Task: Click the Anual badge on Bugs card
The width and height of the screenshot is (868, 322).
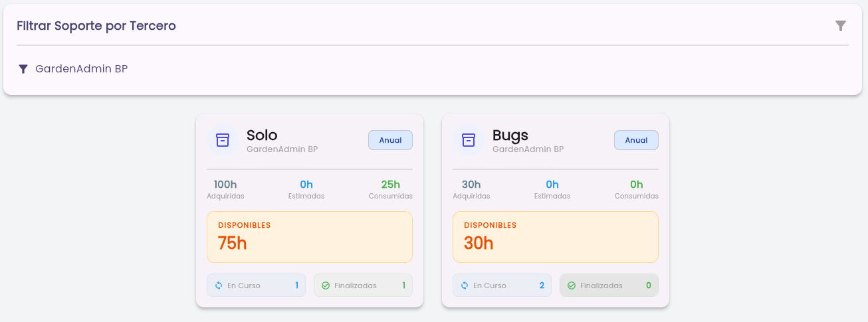Action: click(x=637, y=140)
